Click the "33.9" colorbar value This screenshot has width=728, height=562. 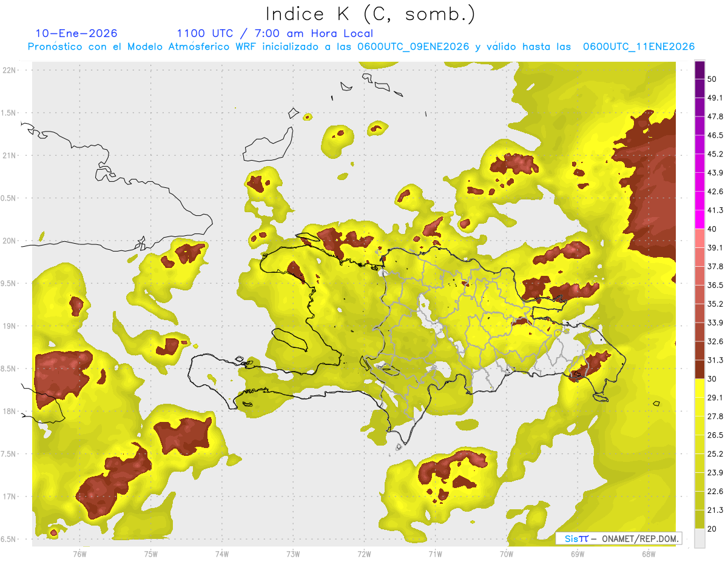(x=715, y=323)
